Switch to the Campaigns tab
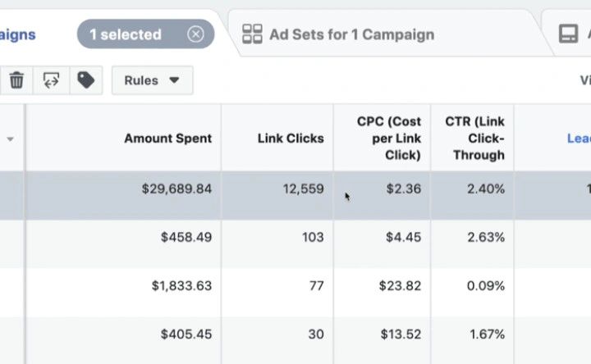 point(16,34)
